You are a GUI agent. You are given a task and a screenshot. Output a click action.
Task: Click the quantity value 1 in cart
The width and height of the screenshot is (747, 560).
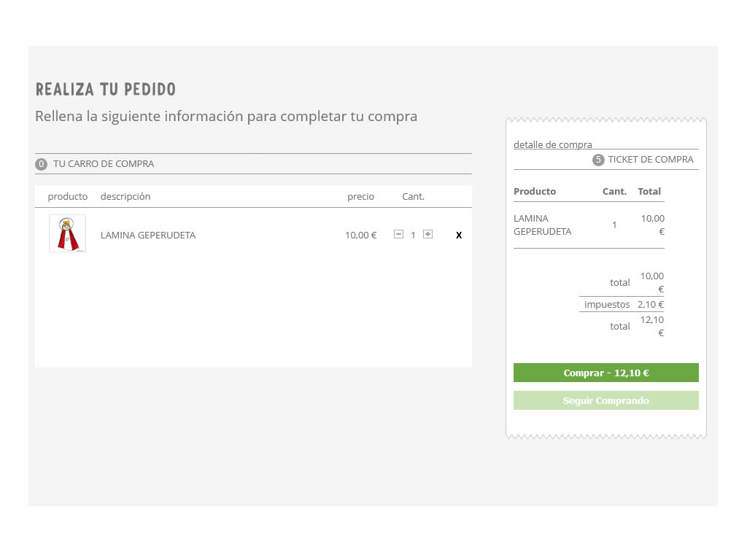tap(413, 235)
